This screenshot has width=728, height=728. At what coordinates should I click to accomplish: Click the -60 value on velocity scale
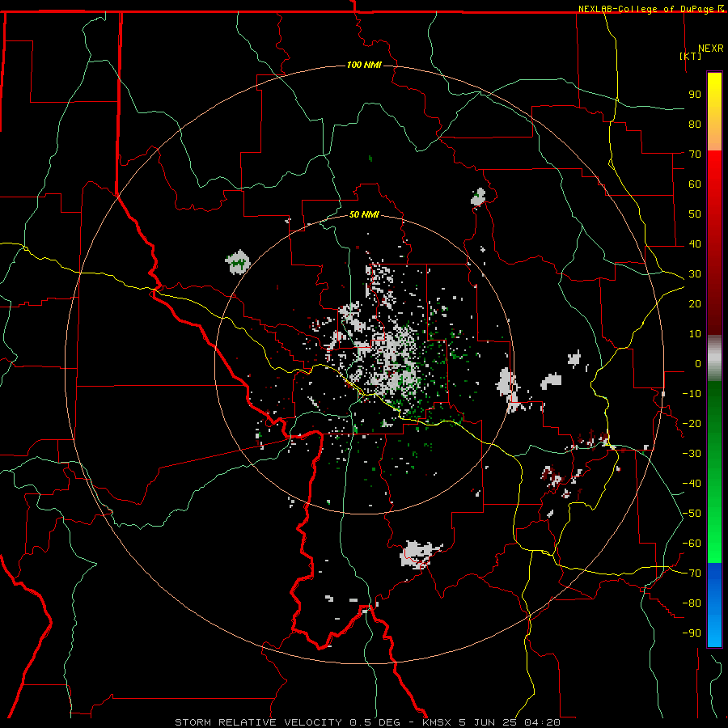coord(692,544)
